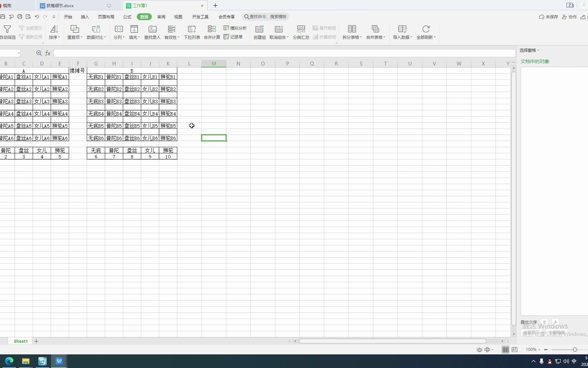The height and width of the screenshot is (368, 588).
Task: Click the formula bar input field
Action: click(284, 53)
